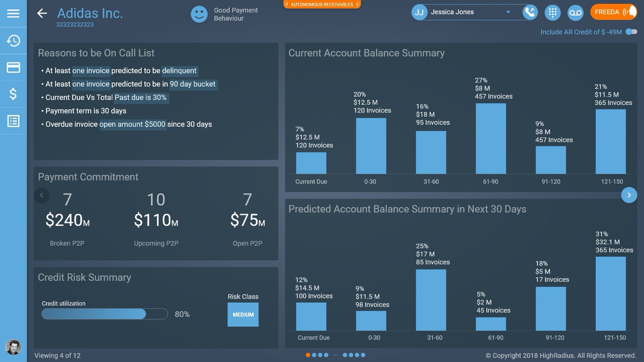
Task: Show previous Payment Commitment with the left chevron
Action: 41,195
